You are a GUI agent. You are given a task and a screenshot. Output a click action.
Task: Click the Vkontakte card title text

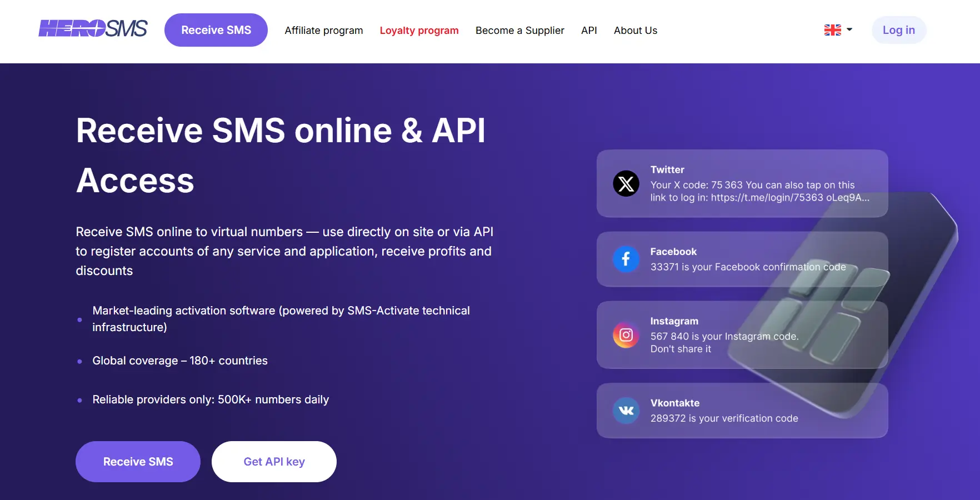[x=675, y=403]
